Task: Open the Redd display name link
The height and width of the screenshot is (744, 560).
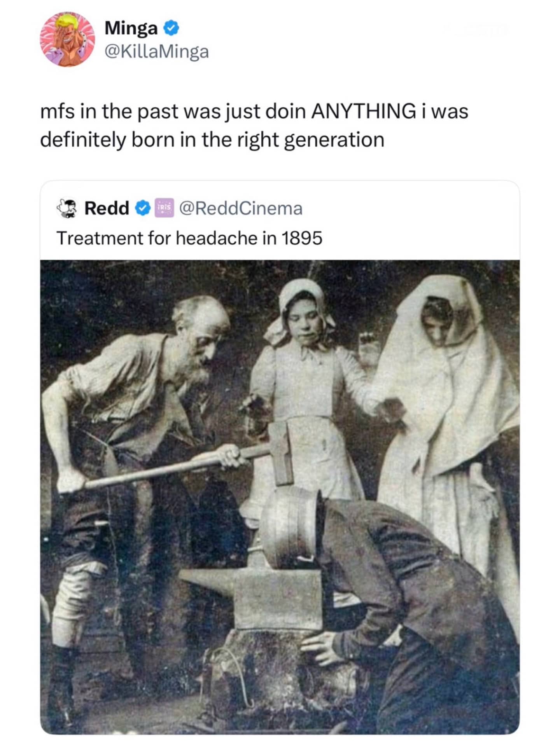Action: click(107, 208)
